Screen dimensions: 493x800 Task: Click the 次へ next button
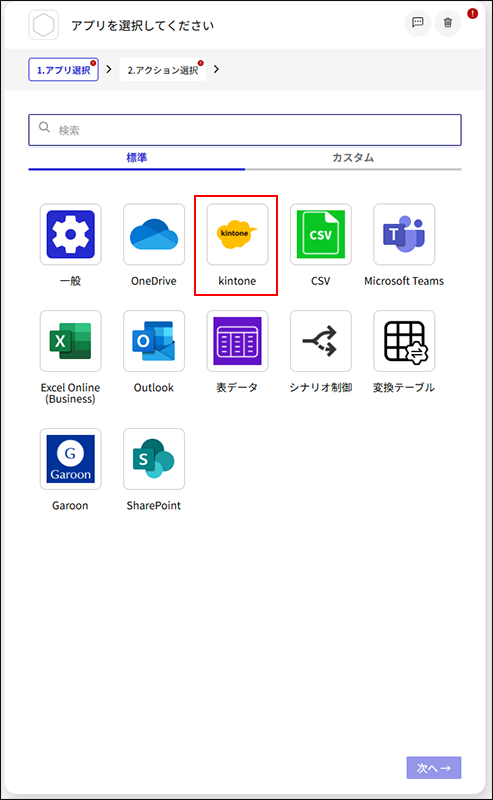434,767
